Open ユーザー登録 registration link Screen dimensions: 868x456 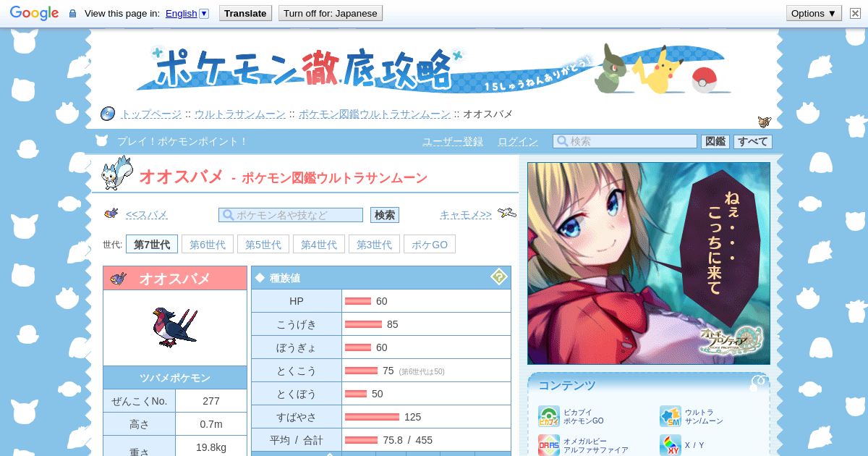click(x=453, y=141)
